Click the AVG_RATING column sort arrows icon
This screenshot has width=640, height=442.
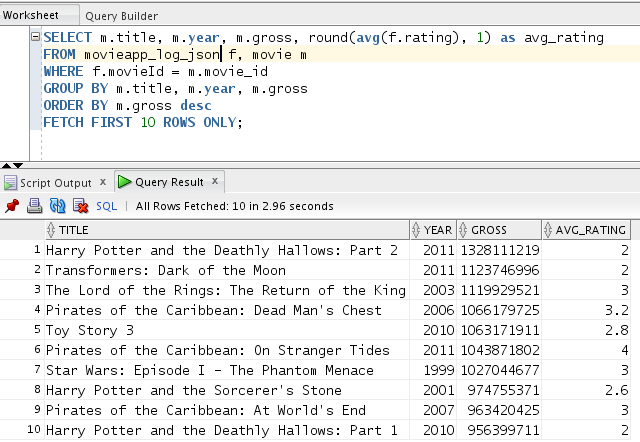pyautogui.click(x=548, y=230)
